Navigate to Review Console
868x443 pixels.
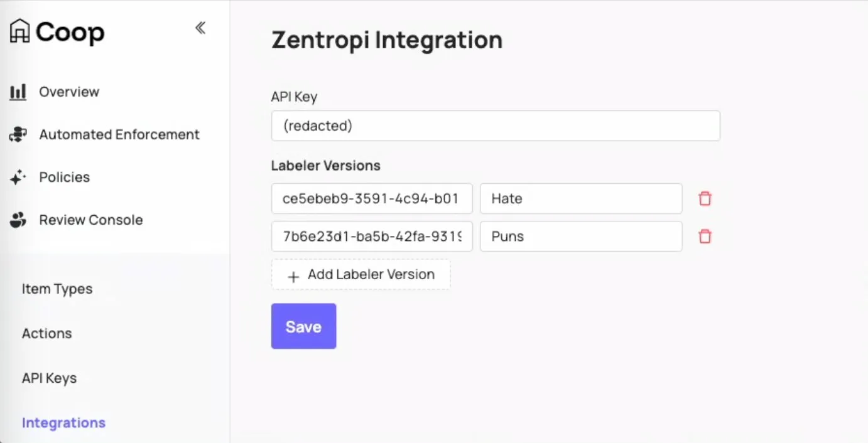click(91, 220)
